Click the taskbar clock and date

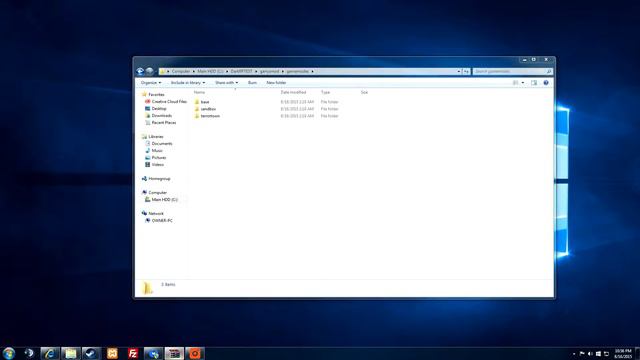(623, 353)
